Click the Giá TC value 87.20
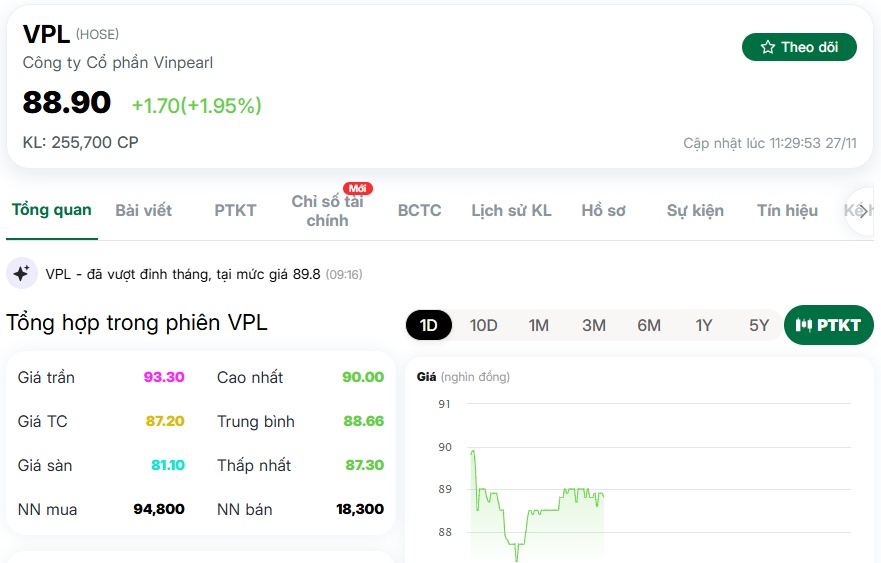 point(165,421)
